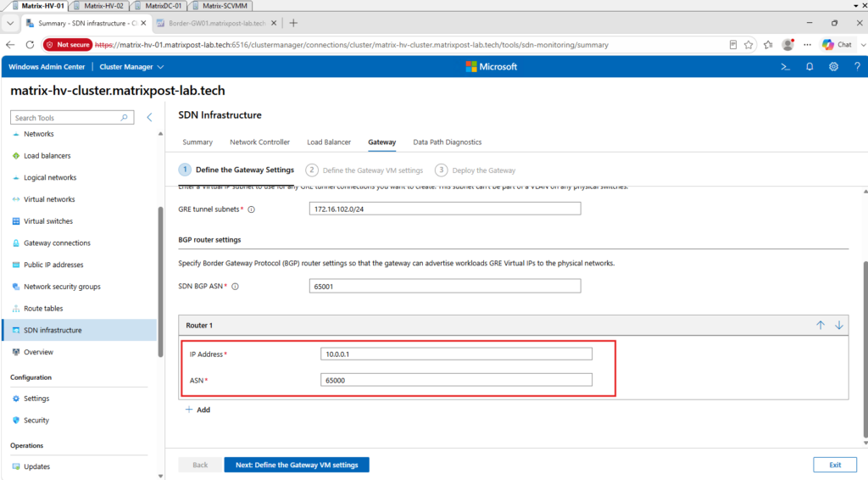
Task: Click the router IP Address field
Action: click(x=456, y=354)
